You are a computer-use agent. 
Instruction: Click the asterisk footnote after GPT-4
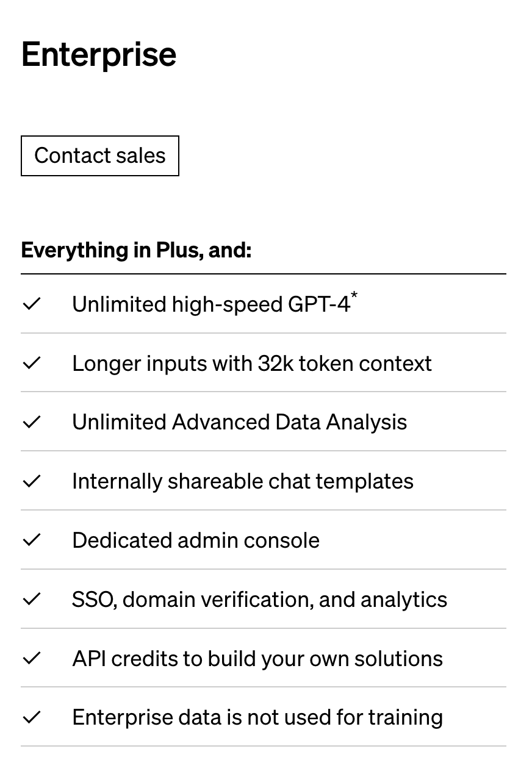tap(354, 296)
